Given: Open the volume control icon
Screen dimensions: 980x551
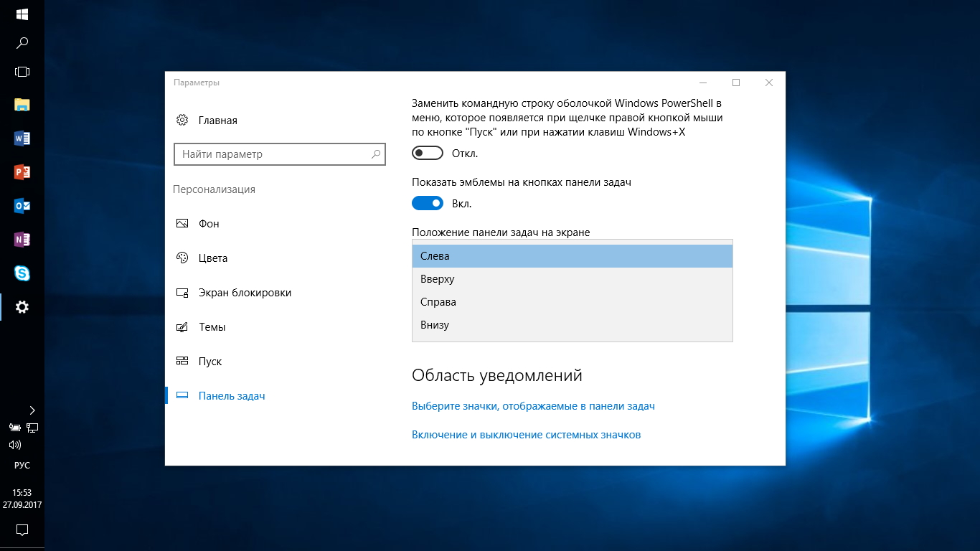Looking at the screenshot, I should (14, 445).
